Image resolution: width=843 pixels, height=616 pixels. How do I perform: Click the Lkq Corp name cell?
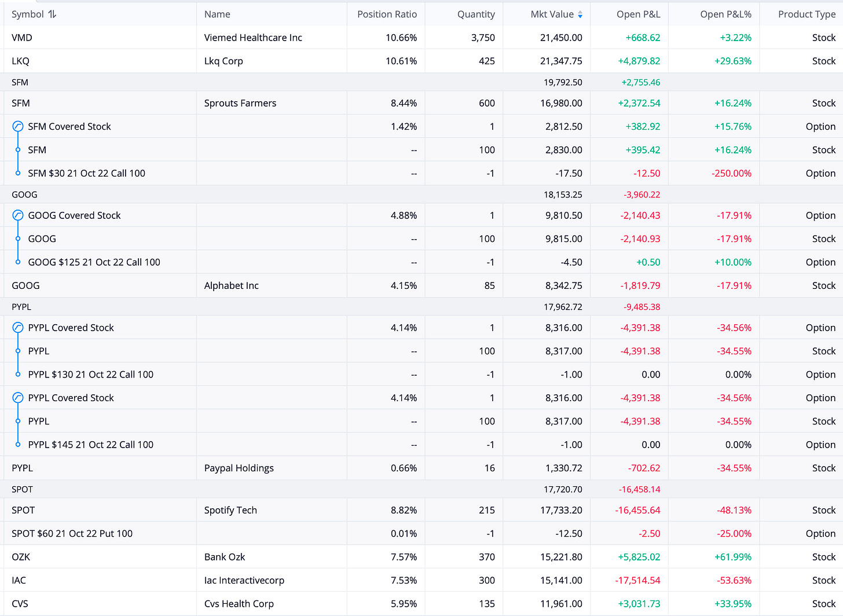pyautogui.click(x=223, y=61)
